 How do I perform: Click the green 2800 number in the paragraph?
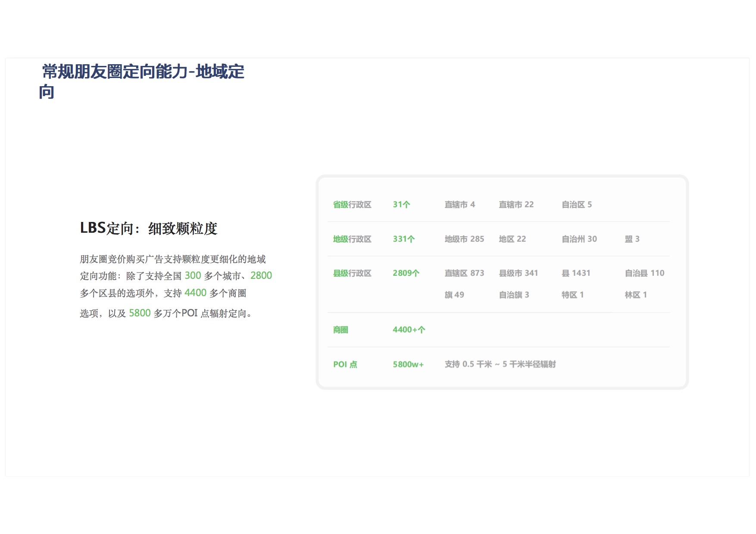tap(261, 276)
